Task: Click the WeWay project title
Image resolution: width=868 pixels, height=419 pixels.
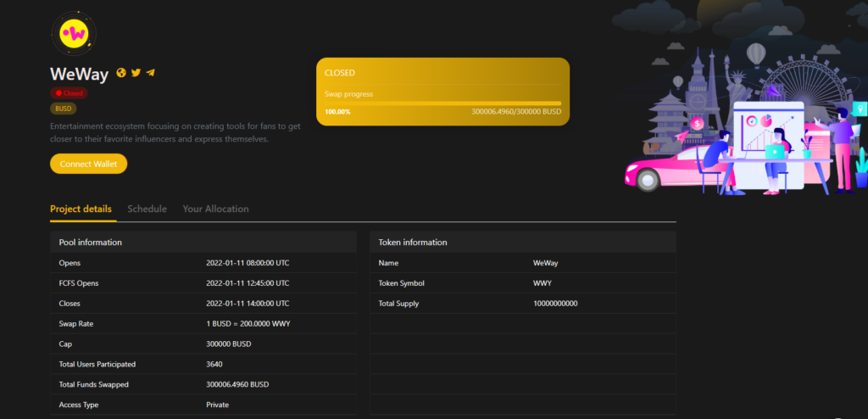Action: point(79,74)
